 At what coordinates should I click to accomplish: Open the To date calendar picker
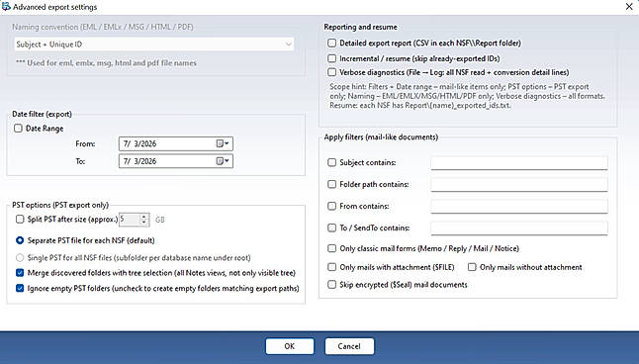pos(223,161)
